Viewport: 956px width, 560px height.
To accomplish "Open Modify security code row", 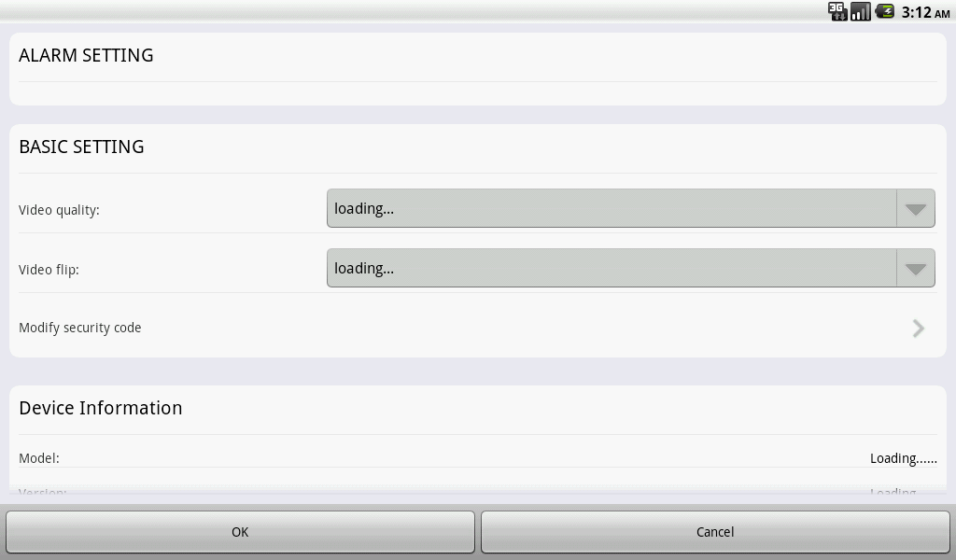I will point(478,328).
